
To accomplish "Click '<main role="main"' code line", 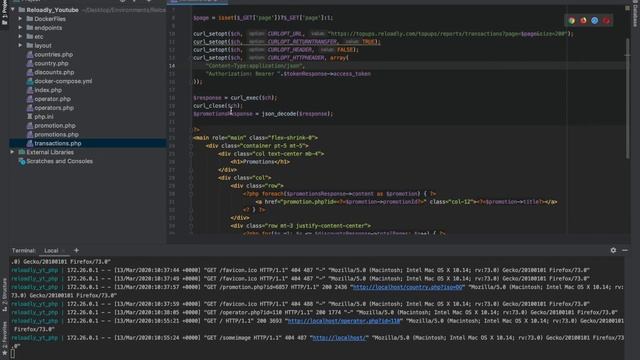I will coord(256,138).
